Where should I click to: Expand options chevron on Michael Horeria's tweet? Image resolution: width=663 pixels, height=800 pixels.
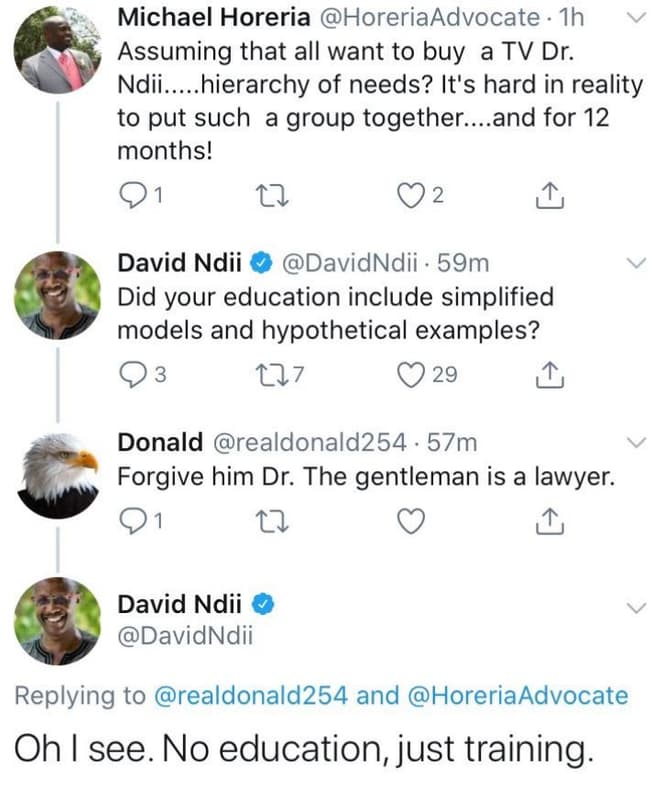coord(636,18)
